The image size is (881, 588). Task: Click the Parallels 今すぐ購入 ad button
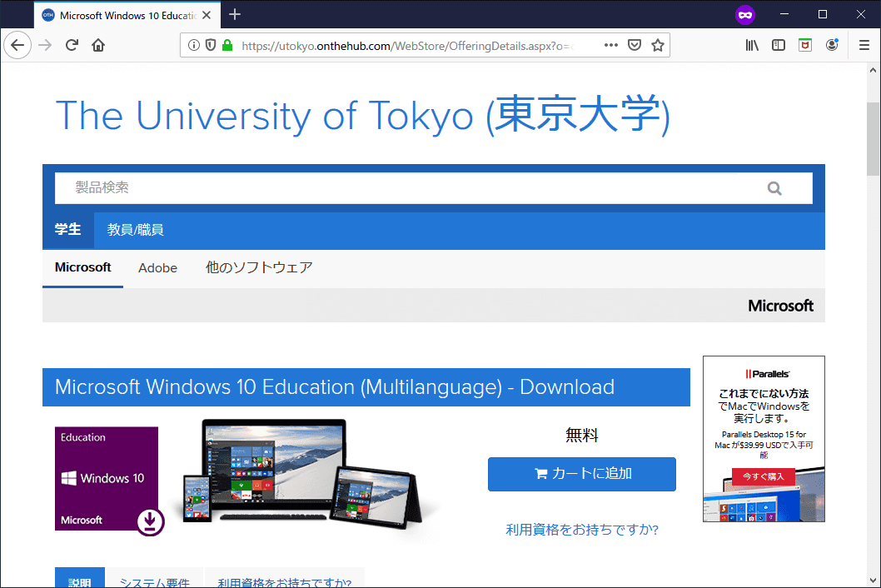click(x=763, y=476)
